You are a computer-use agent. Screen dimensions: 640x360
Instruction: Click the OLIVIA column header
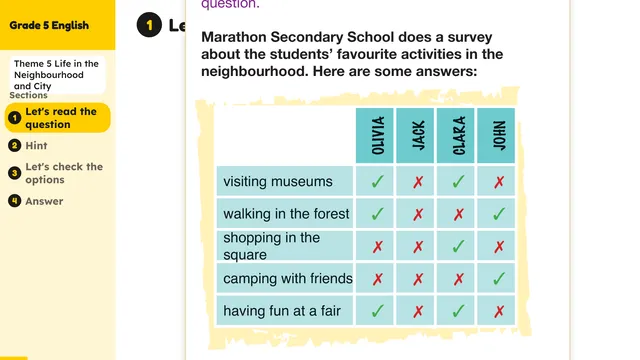pos(375,136)
